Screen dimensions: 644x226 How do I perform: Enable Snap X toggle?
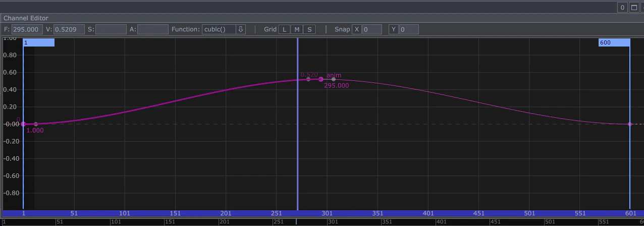click(x=356, y=29)
